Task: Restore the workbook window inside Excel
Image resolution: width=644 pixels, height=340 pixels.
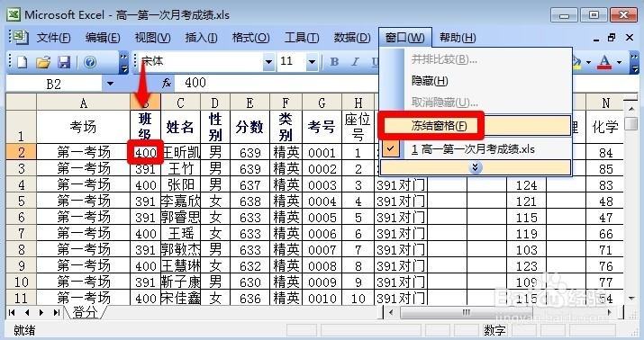Action: [612, 38]
